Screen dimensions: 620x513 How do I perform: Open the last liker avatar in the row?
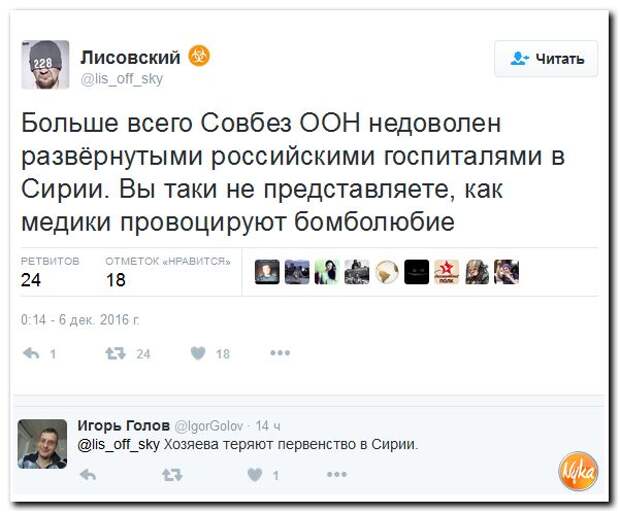(506, 272)
